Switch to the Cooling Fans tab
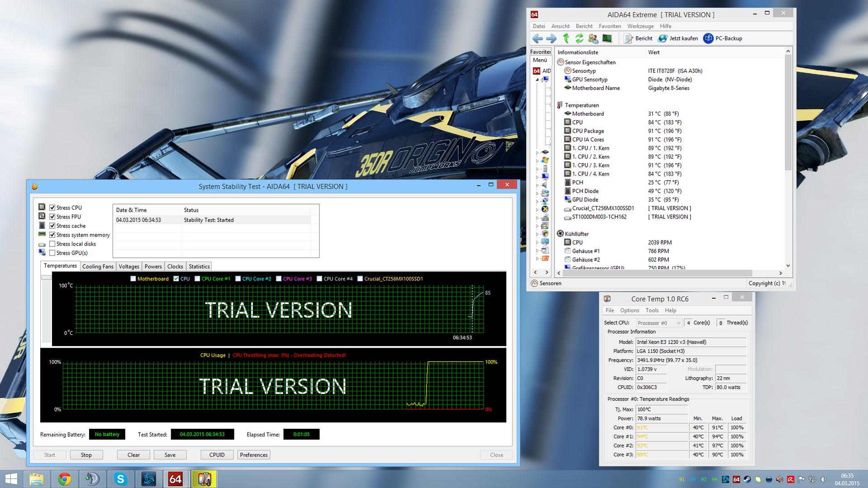The height and width of the screenshot is (488, 868). point(98,266)
